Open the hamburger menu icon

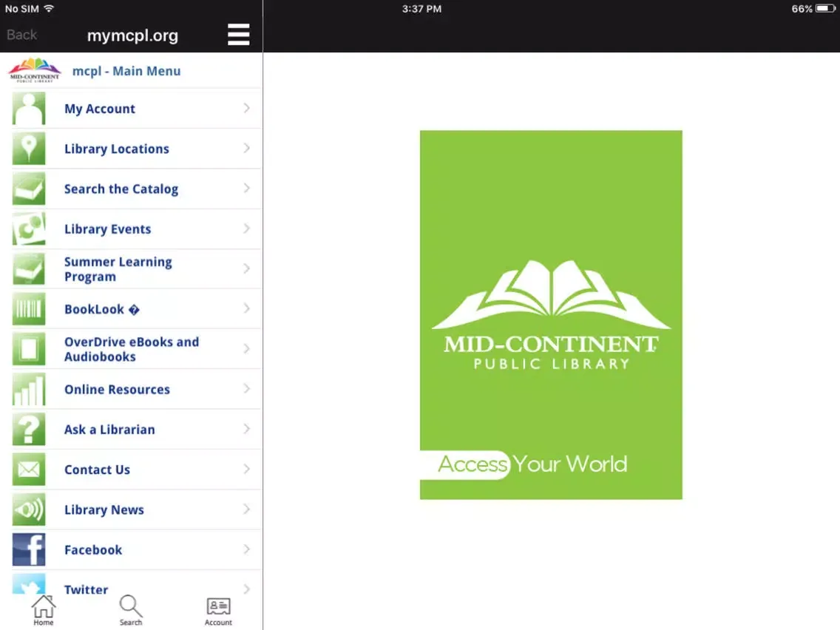tap(238, 35)
